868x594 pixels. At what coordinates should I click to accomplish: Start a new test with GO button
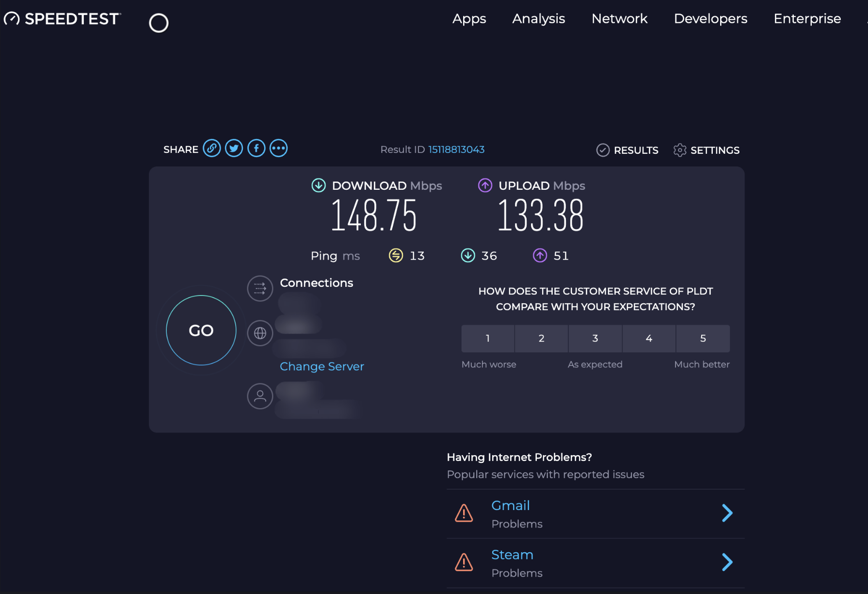201,330
